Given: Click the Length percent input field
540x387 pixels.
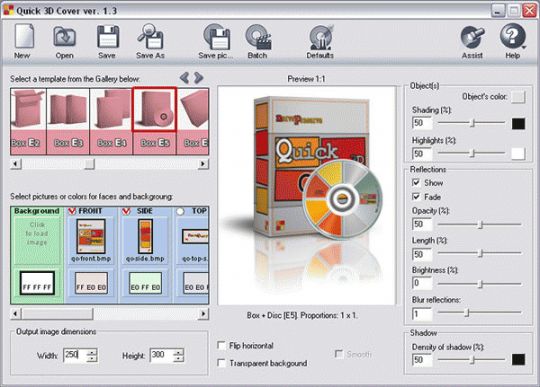Looking at the screenshot, I should point(422,254).
